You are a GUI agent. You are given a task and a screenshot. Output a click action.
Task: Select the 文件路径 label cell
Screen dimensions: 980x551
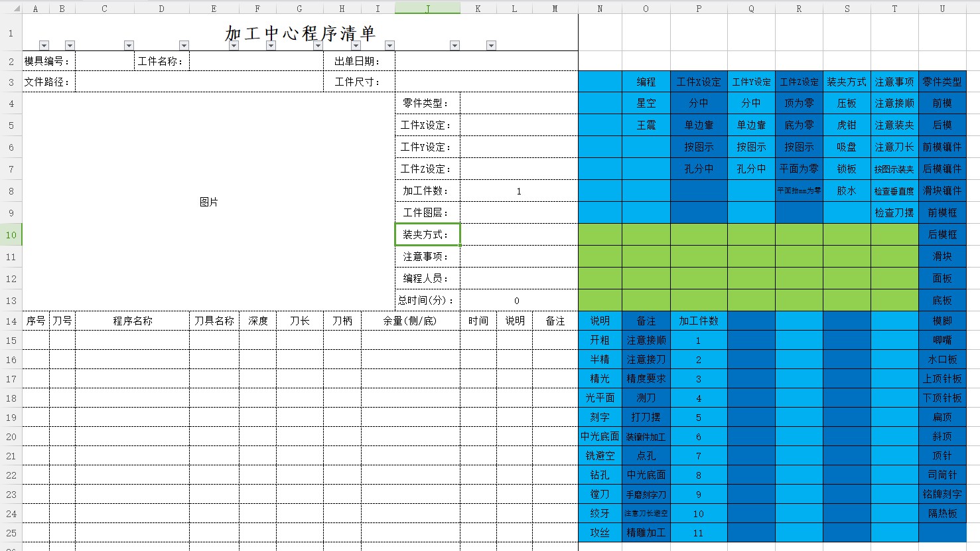[49, 82]
